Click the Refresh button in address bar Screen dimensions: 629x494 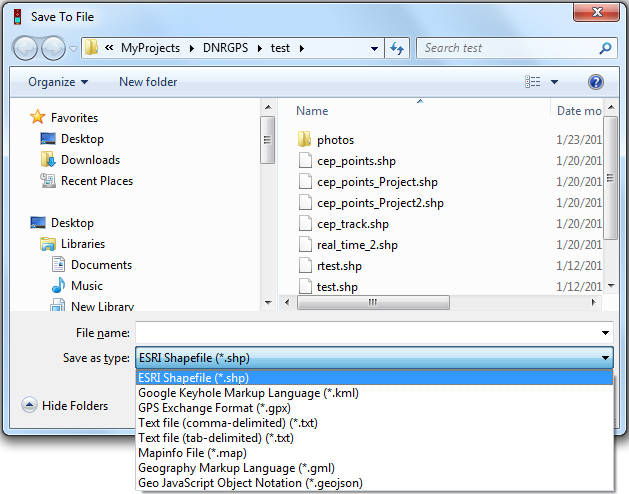pyautogui.click(x=397, y=48)
